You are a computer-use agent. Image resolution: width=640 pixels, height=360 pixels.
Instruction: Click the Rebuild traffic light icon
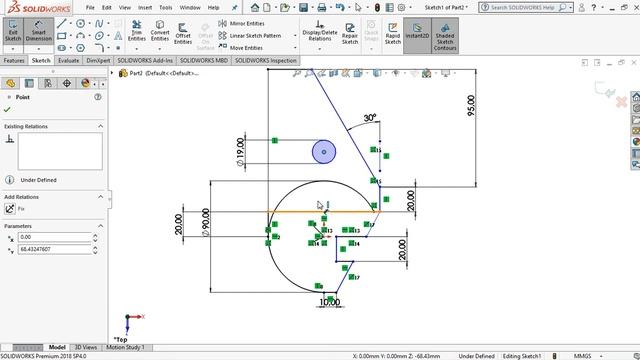tap(378, 7)
